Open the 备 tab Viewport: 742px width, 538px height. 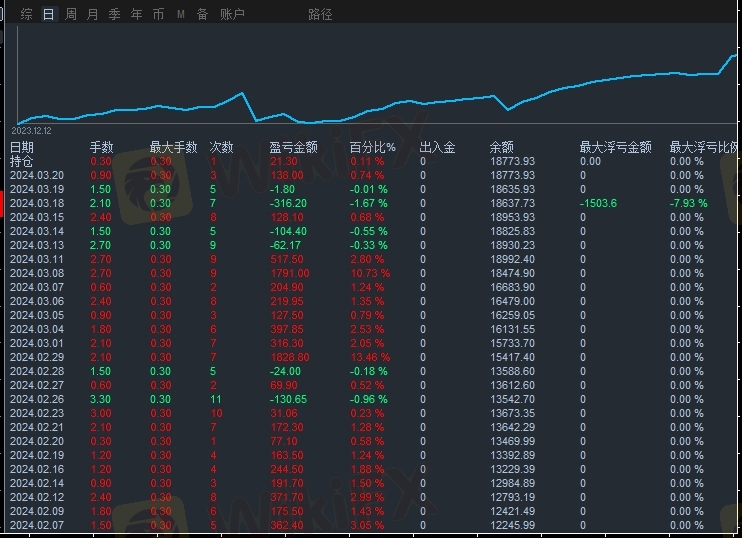202,15
